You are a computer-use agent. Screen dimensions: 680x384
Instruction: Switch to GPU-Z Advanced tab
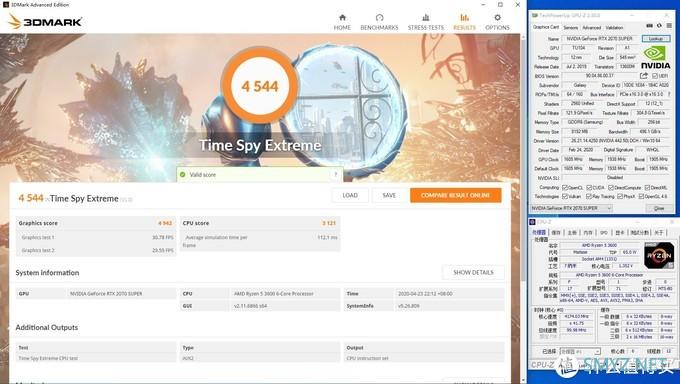(x=592, y=27)
